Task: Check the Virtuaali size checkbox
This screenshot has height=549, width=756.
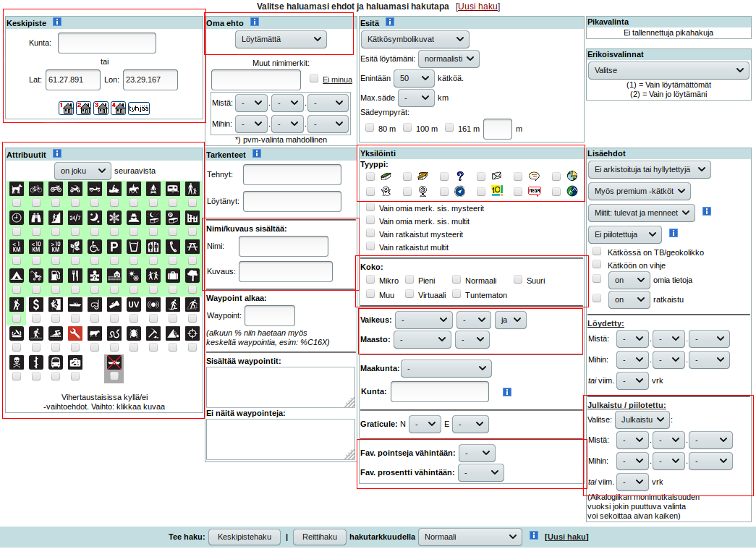Action: pyautogui.click(x=409, y=294)
